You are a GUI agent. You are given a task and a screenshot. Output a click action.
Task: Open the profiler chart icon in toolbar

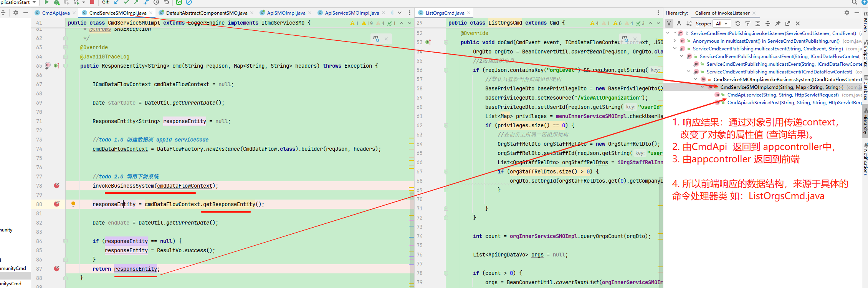point(179,2)
